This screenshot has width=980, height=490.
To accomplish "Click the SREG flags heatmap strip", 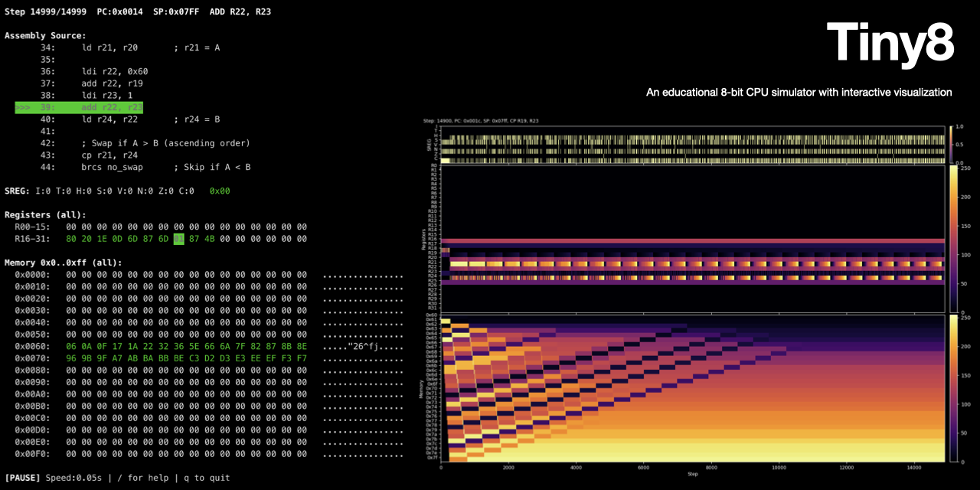I will click(x=693, y=144).
